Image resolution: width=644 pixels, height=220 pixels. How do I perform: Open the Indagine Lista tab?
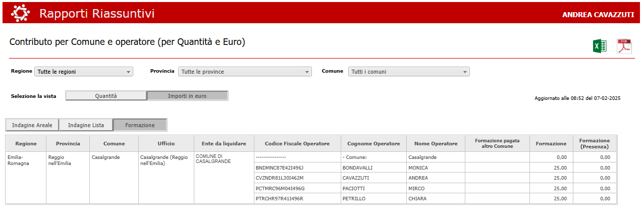[86, 125]
